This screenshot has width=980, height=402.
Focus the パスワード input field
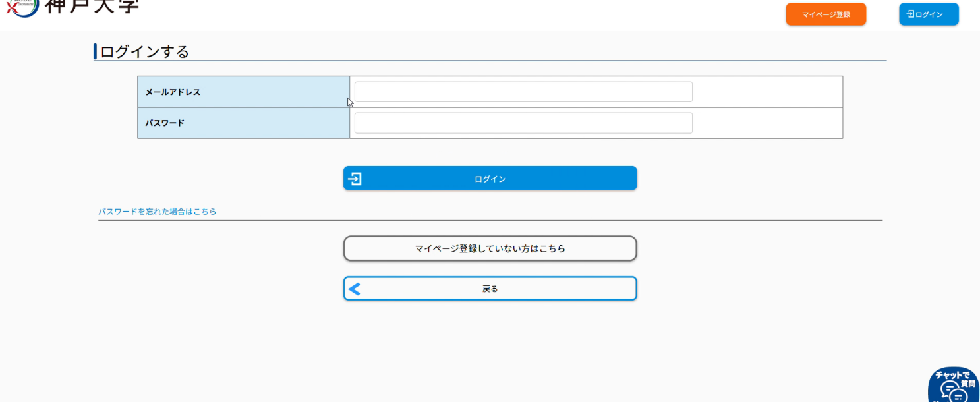[523, 123]
